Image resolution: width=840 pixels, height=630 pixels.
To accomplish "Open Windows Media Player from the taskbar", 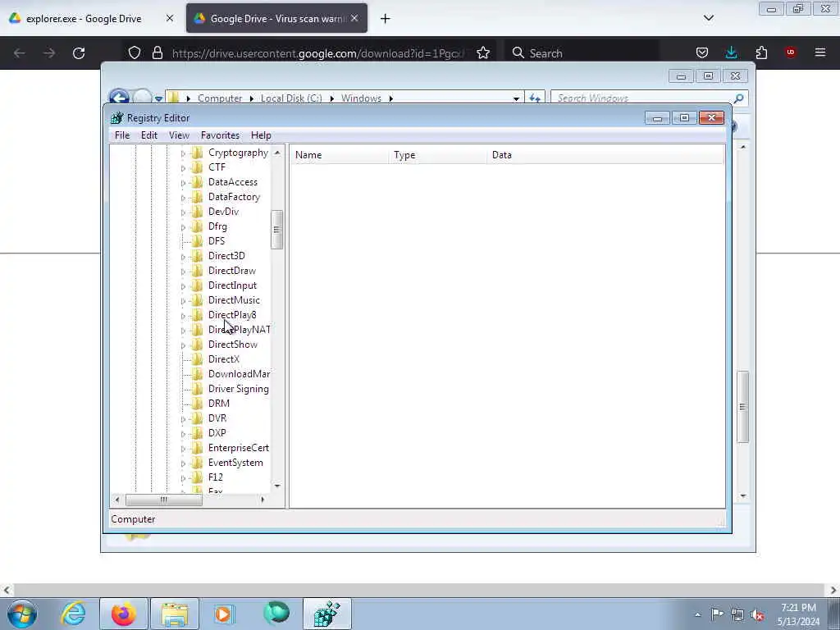I will 225,614.
